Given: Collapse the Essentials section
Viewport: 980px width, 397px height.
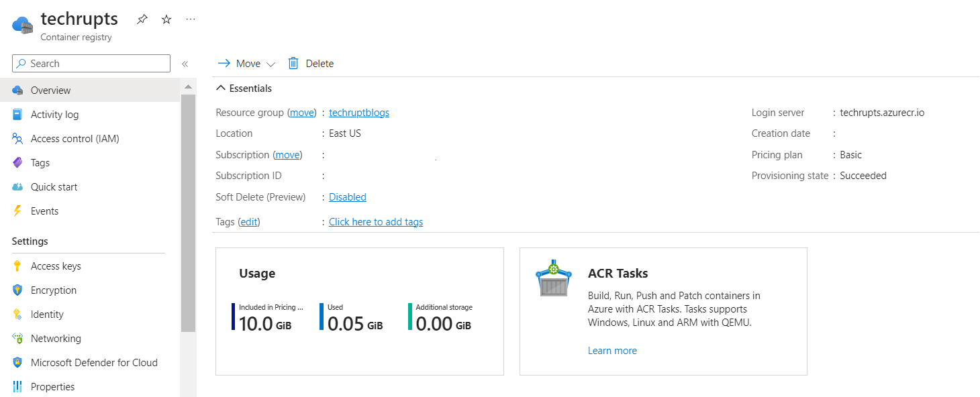Looking at the screenshot, I should (221, 89).
